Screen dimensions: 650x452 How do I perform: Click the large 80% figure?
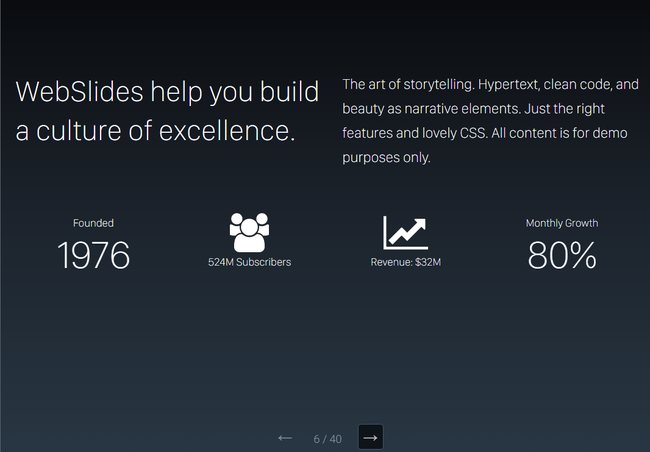561,256
